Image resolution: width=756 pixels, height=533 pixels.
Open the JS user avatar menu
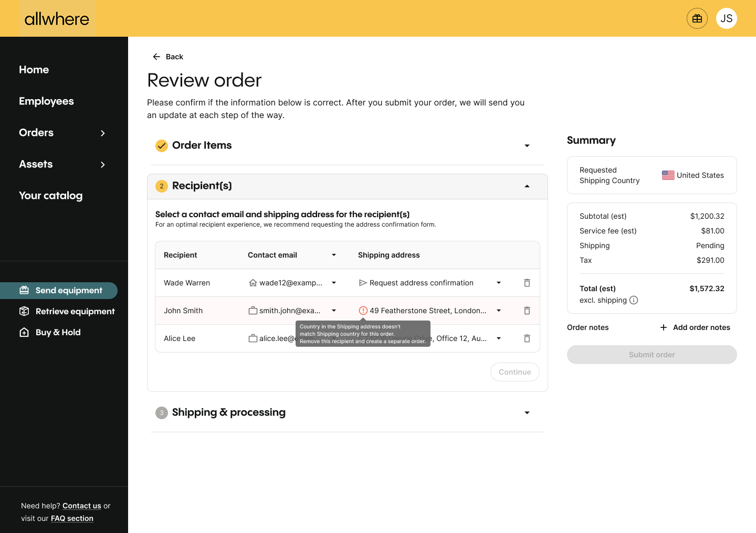pos(727,18)
